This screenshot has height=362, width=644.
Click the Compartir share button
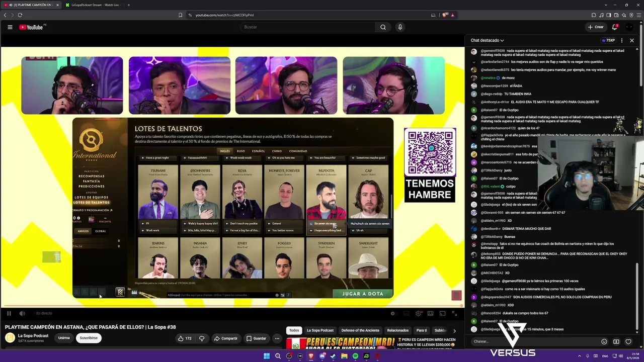pyautogui.click(x=225, y=338)
